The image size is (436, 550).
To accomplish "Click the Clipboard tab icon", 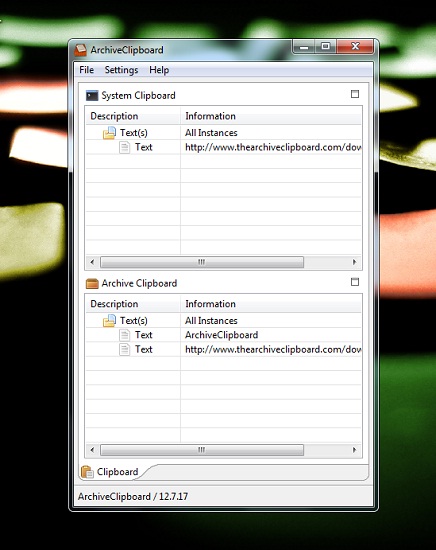I will (87, 472).
